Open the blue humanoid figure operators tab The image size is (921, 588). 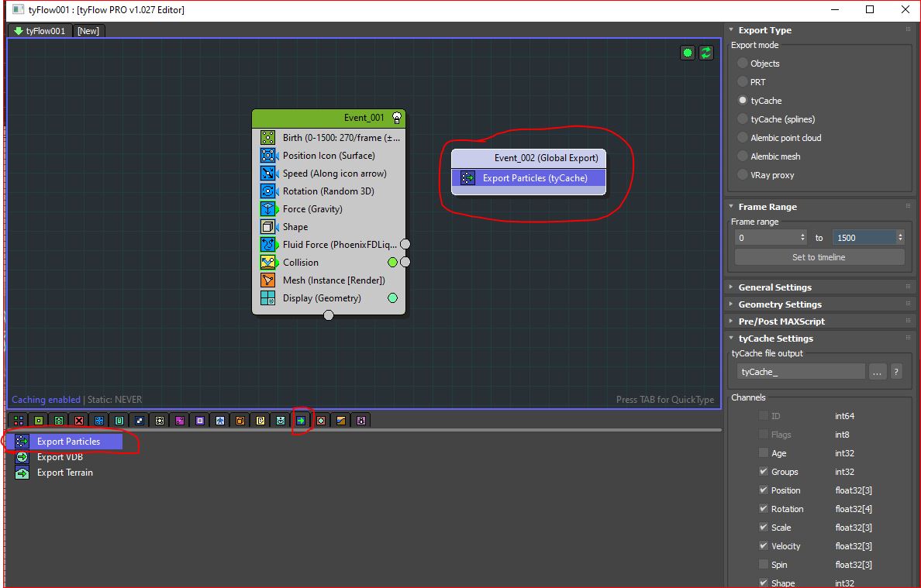220,421
